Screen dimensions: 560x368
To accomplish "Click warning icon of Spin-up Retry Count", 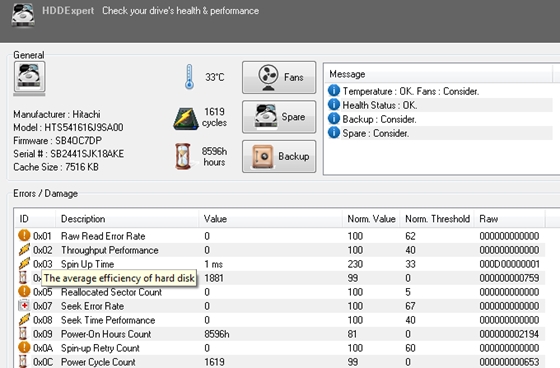I will pyautogui.click(x=24, y=348).
